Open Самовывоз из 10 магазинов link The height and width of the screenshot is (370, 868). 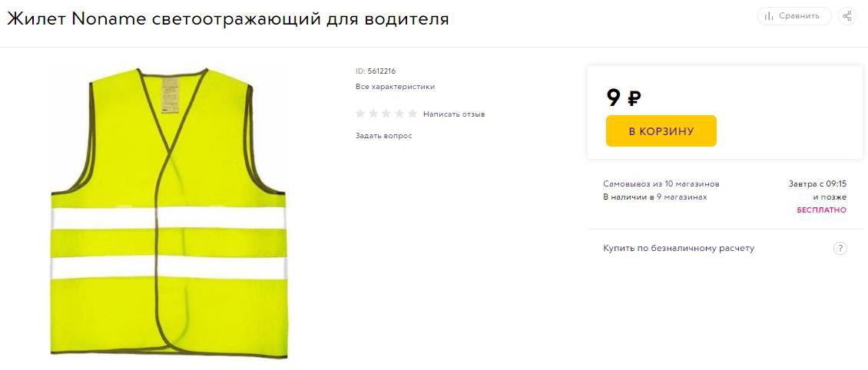click(x=661, y=183)
